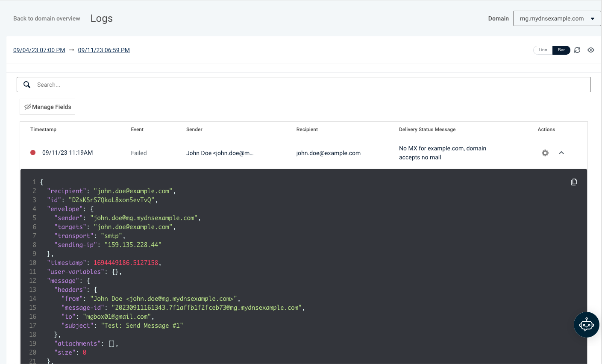602x364 pixels.
Task: Sort by the Timestamp column header
Action: click(x=43, y=129)
